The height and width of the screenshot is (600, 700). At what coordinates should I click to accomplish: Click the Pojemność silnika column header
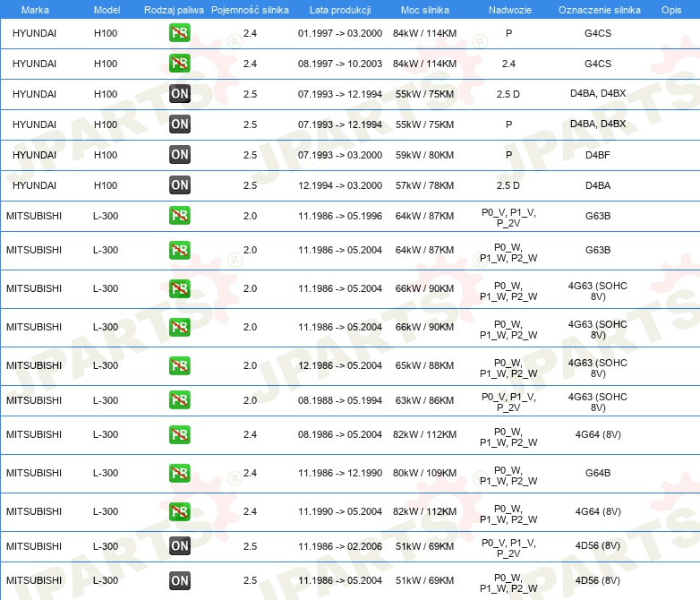coord(250,10)
